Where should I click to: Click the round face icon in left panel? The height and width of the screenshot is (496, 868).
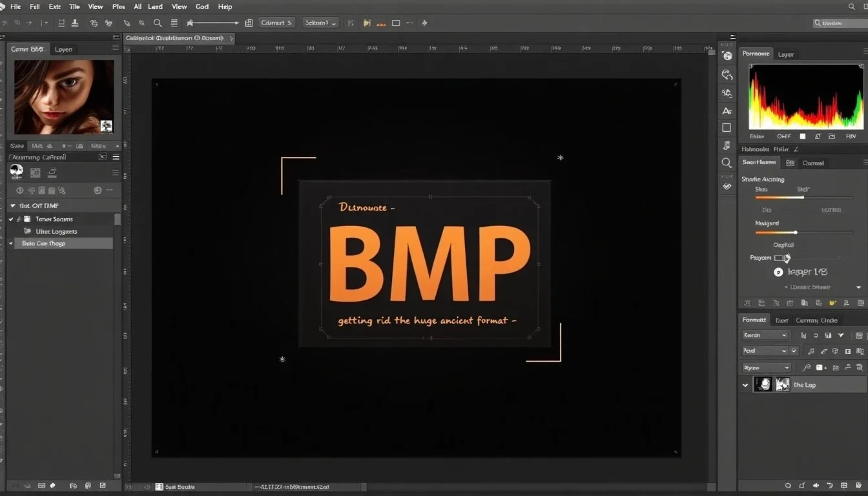tap(16, 171)
